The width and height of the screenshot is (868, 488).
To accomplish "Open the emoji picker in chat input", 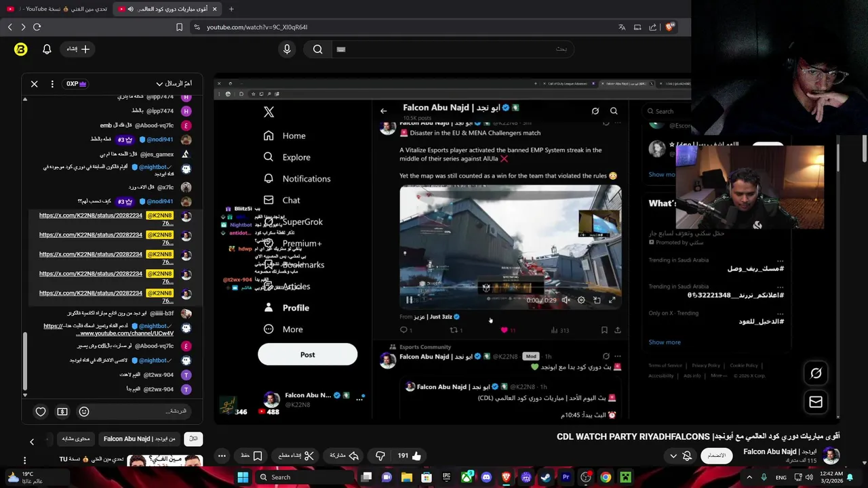I will [84, 411].
